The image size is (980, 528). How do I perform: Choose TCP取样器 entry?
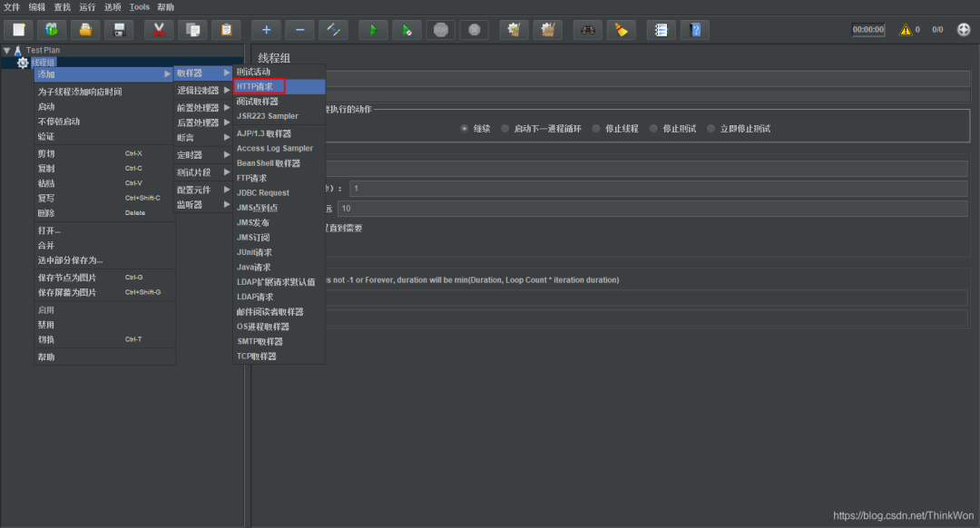click(x=279, y=357)
